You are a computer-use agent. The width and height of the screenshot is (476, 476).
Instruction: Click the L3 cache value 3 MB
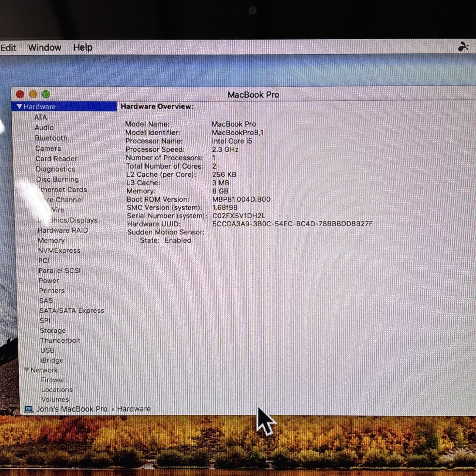coord(221,183)
